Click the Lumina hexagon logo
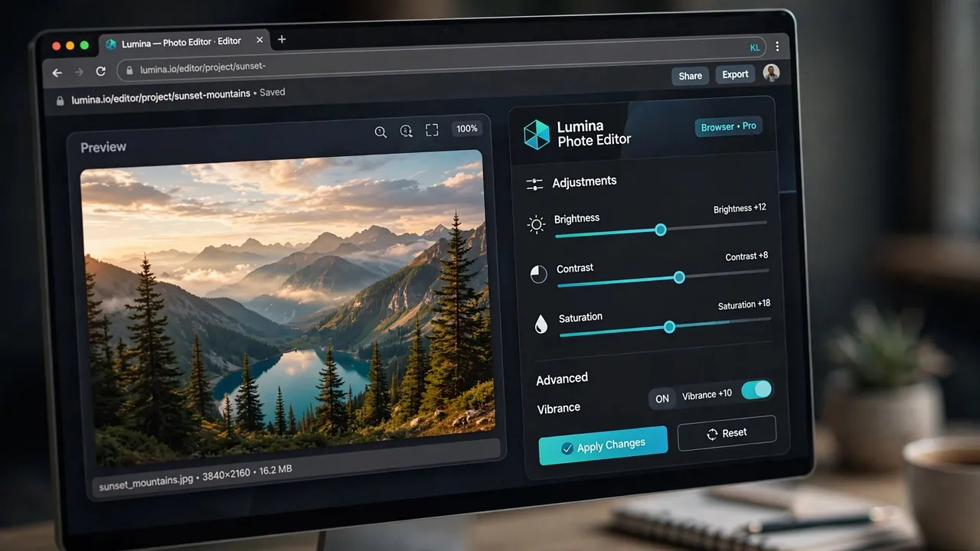 [536, 135]
